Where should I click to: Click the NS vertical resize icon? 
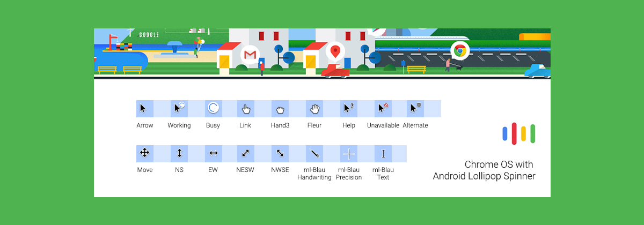[179, 154]
